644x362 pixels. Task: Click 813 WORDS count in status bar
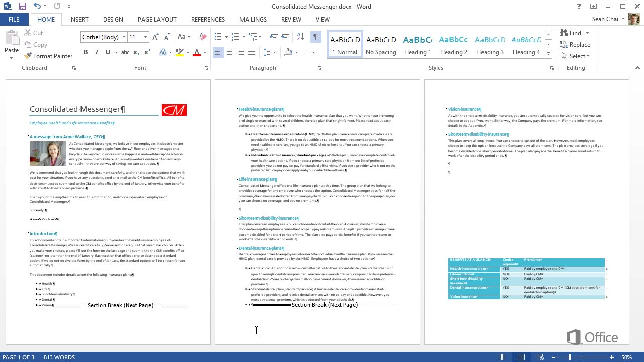click(59, 357)
